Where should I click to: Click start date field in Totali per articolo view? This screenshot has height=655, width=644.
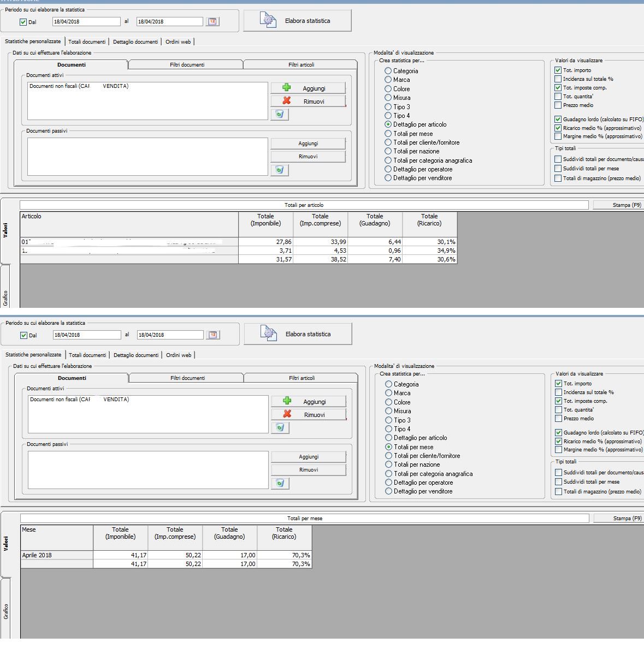tap(86, 22)
